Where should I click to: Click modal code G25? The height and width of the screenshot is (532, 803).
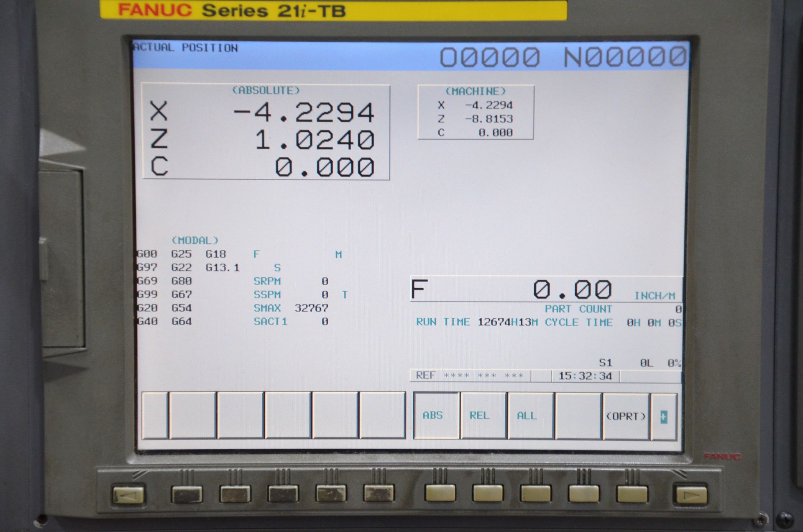pyautogui.click(x=182, y=254)
